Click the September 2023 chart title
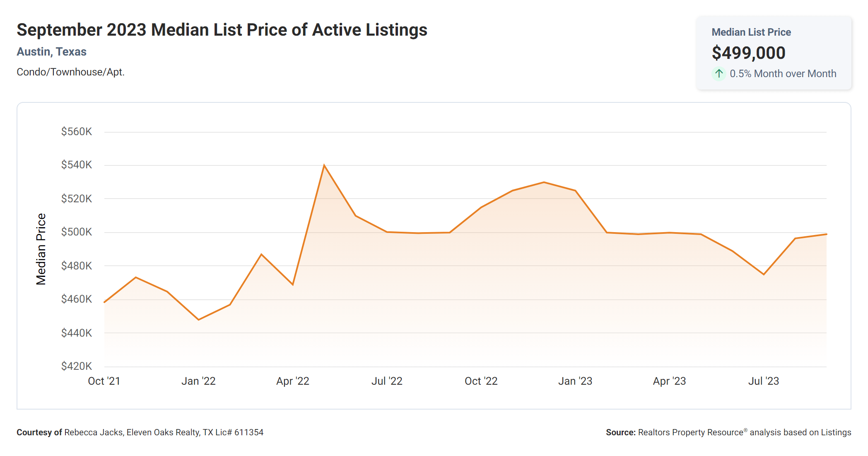 (x=222, y=30)
